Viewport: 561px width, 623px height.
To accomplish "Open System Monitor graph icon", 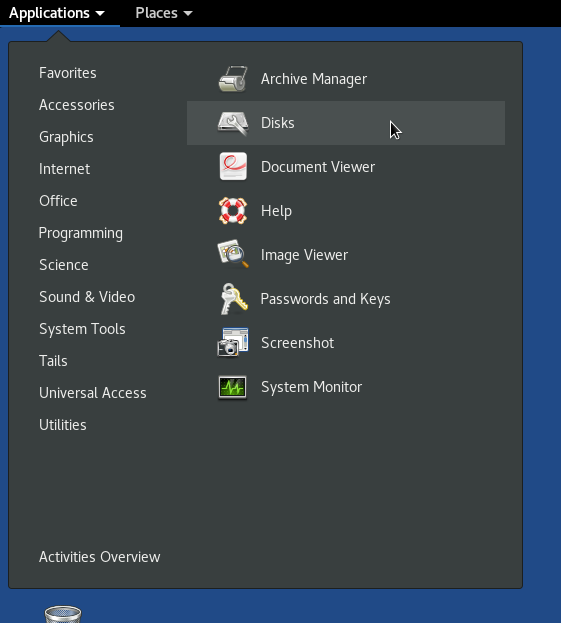I will (x=232, y=387).
